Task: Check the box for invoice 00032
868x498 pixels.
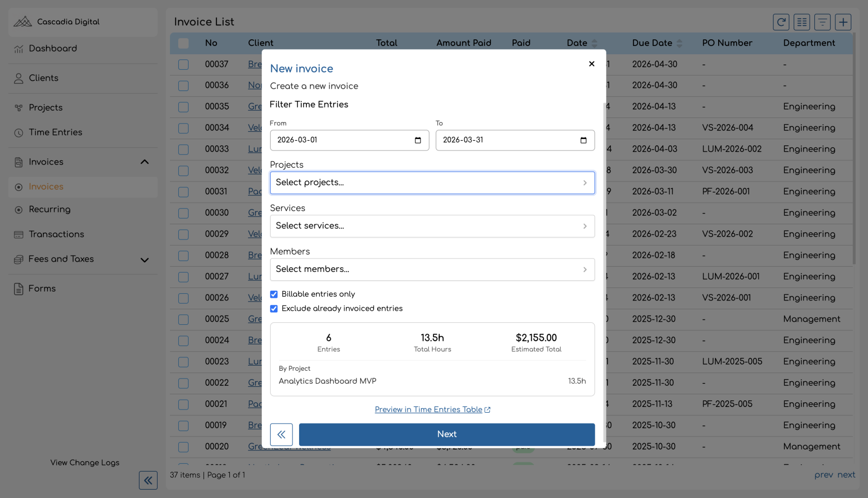Action: click(x=183, y=171)
